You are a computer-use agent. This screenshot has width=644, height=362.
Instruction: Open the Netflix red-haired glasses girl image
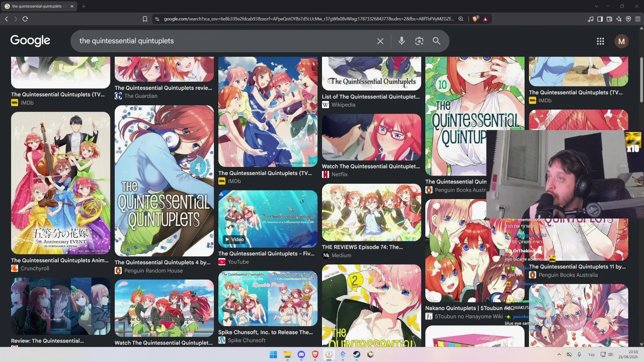tap(371, 137)
